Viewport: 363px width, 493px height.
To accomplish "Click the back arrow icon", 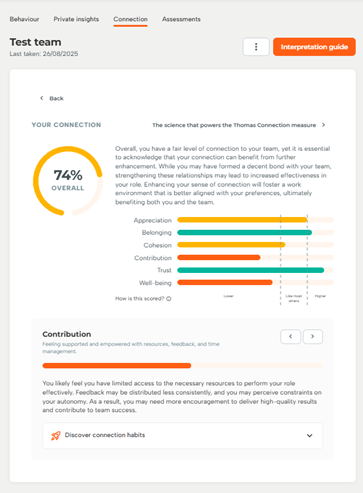I will [42, 98].
